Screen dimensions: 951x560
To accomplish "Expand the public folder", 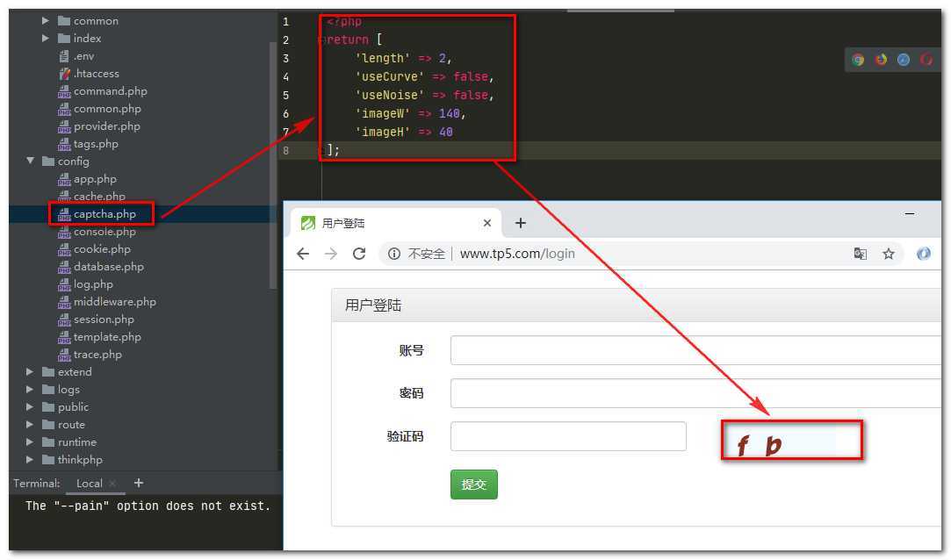I will (30, 407).
